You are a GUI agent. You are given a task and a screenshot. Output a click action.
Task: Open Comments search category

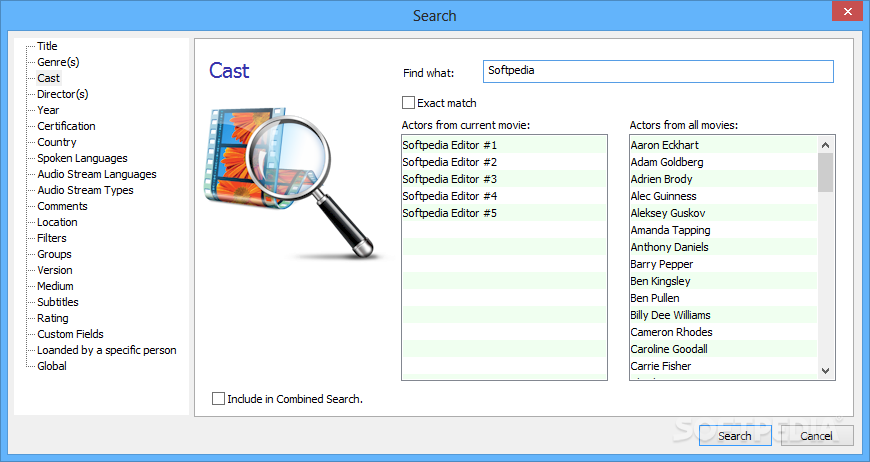tap(62, 206)
